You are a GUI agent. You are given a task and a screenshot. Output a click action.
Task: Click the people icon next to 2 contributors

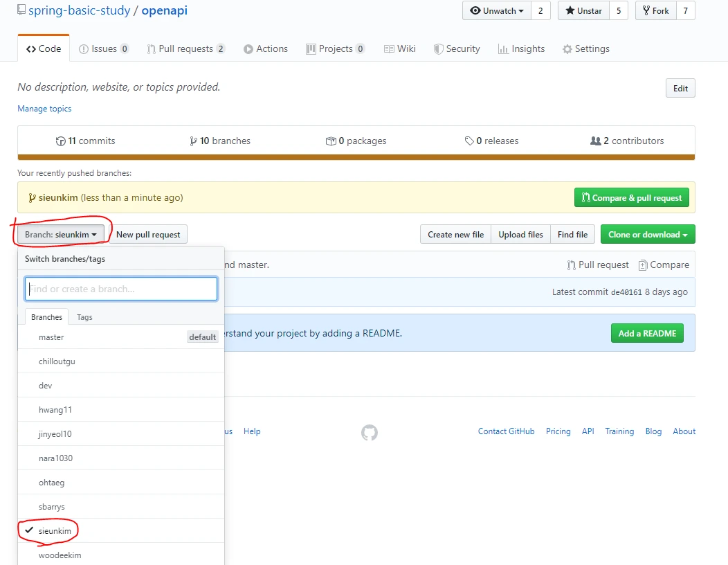pos(595,141)
